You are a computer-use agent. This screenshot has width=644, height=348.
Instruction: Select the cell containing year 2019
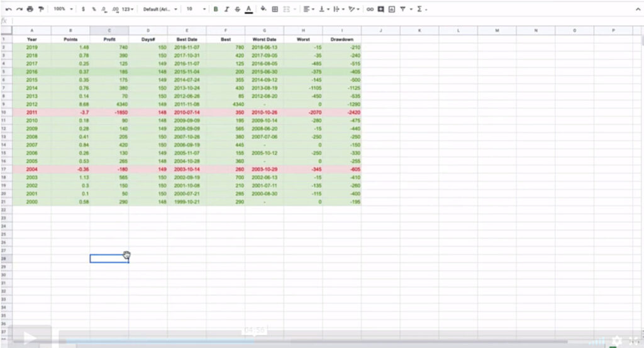(31, 47)
